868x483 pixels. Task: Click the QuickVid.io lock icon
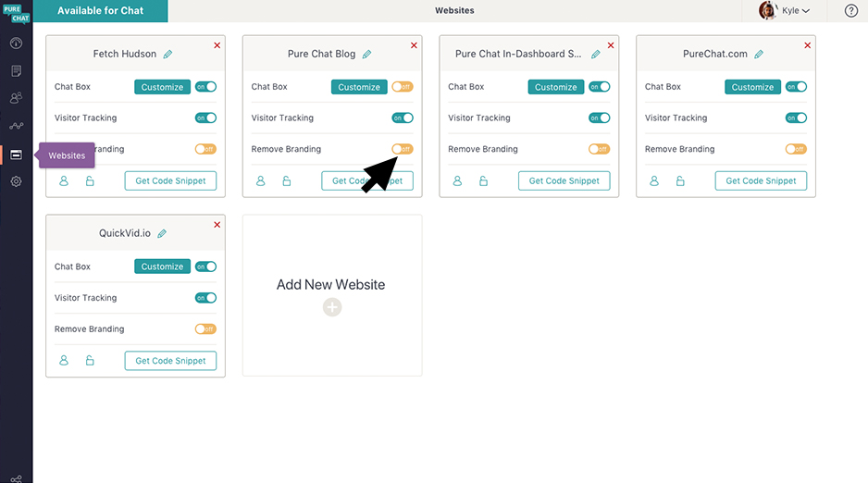pyautogui.click(x=90, y=361)
